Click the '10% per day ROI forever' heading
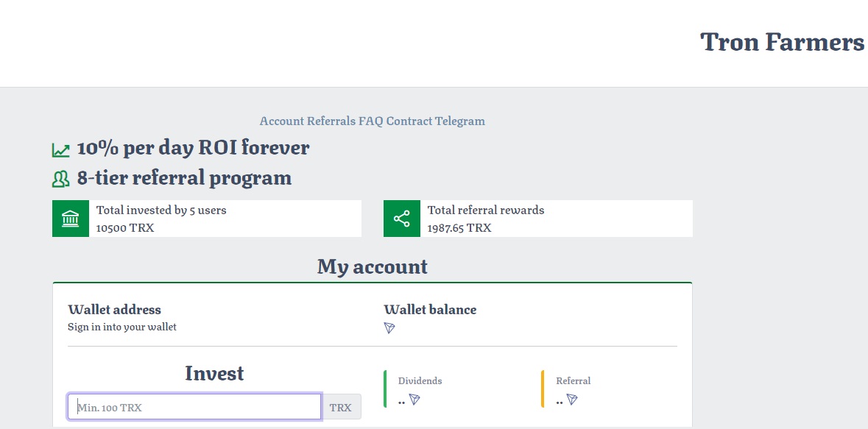This screenshot has width=868, height=429. (x=193, y=148)
